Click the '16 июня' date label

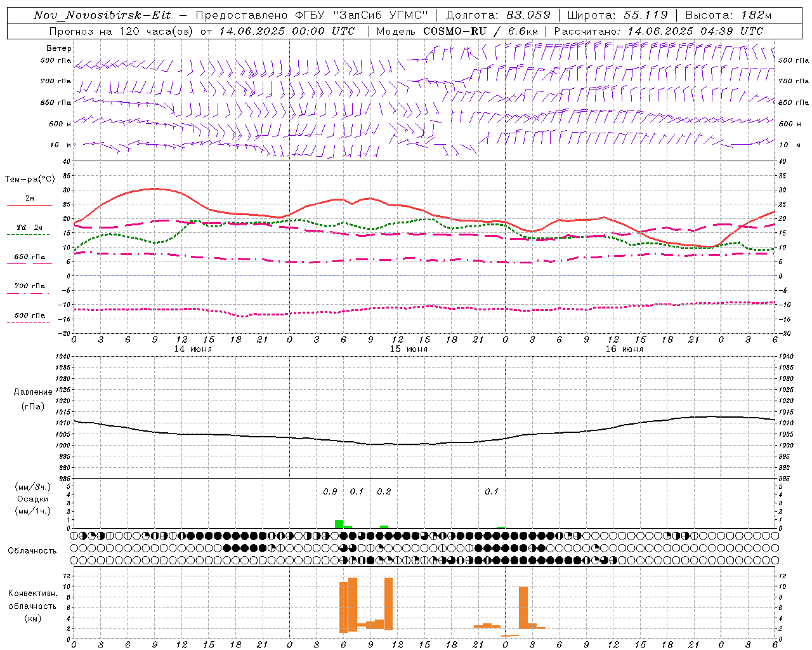[624, 349]
